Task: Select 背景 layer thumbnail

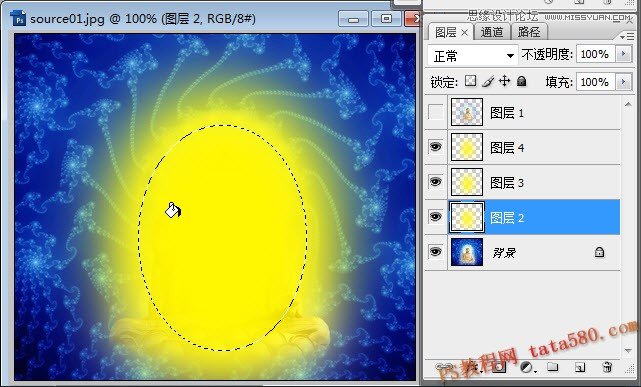Action: pyautogui.click(x=467, y=253)
